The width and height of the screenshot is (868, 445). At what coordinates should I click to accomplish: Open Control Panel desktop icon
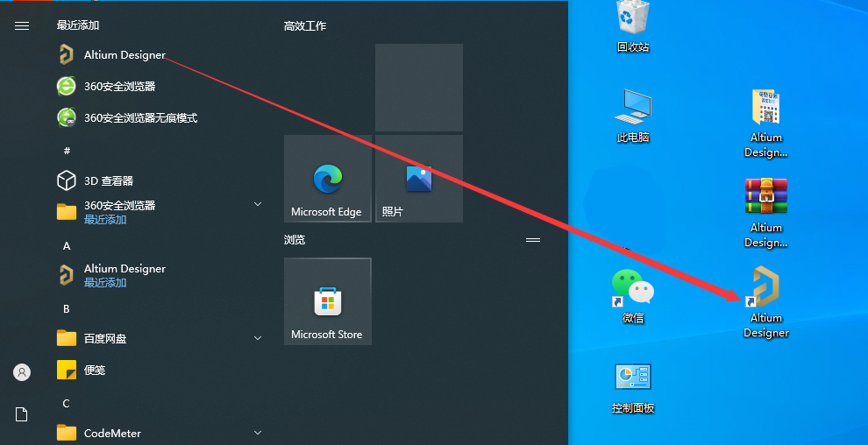[632, 385]
